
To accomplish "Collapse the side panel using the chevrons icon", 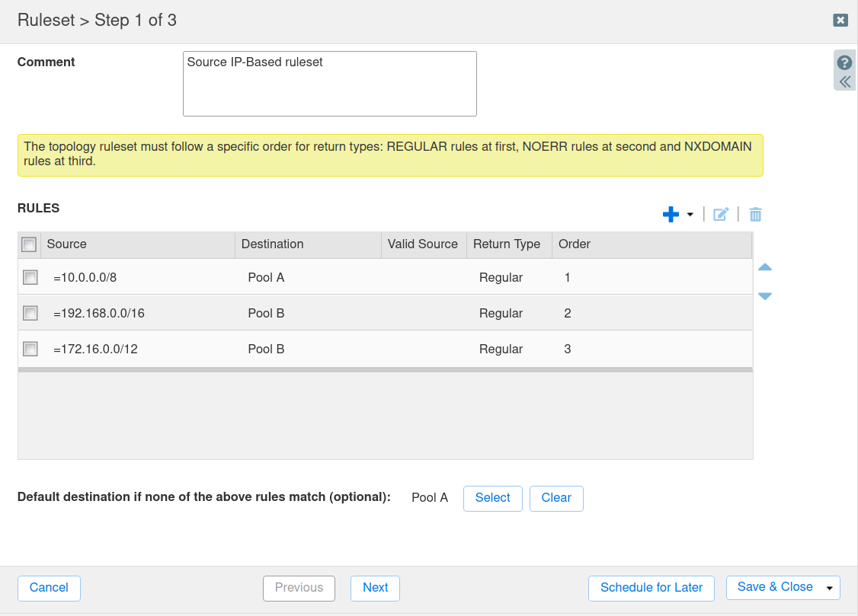I will (x=844, y=81).
